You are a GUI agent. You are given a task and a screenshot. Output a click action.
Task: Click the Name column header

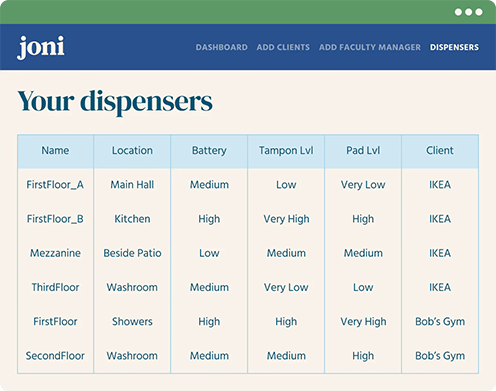pos(55,151)
